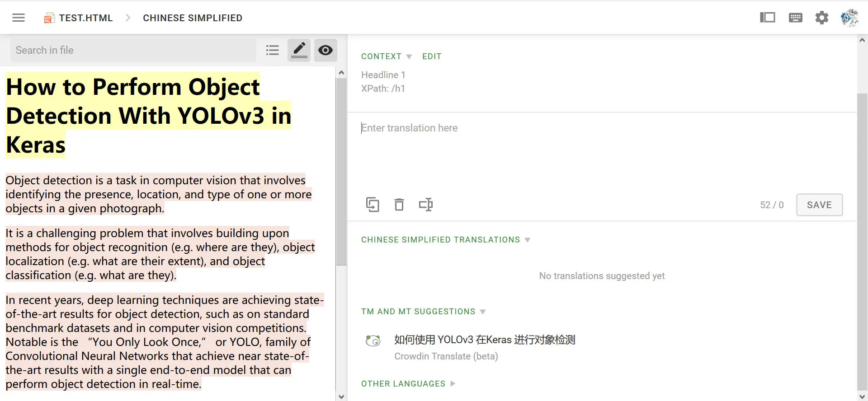Screen dimensions: 868x401
Task: Click the source panel scrollbar thumb
Action: pyautogui.click(x=341, y=172)
